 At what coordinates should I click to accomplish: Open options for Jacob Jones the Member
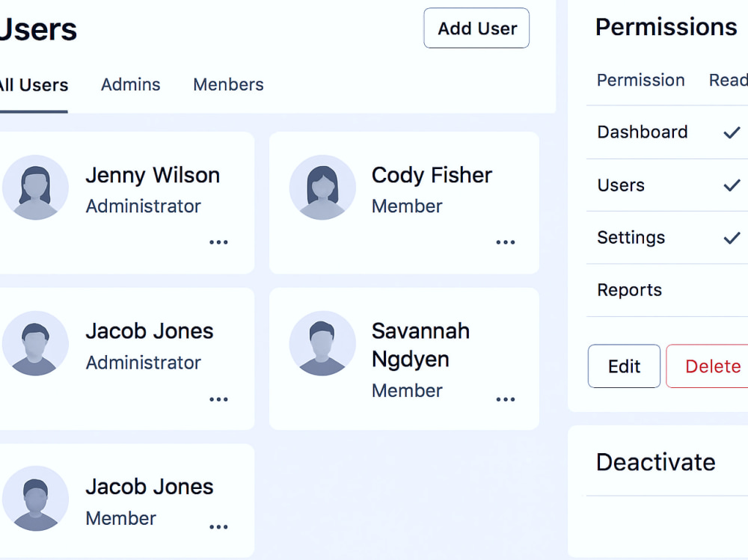[x=218, y=527]
